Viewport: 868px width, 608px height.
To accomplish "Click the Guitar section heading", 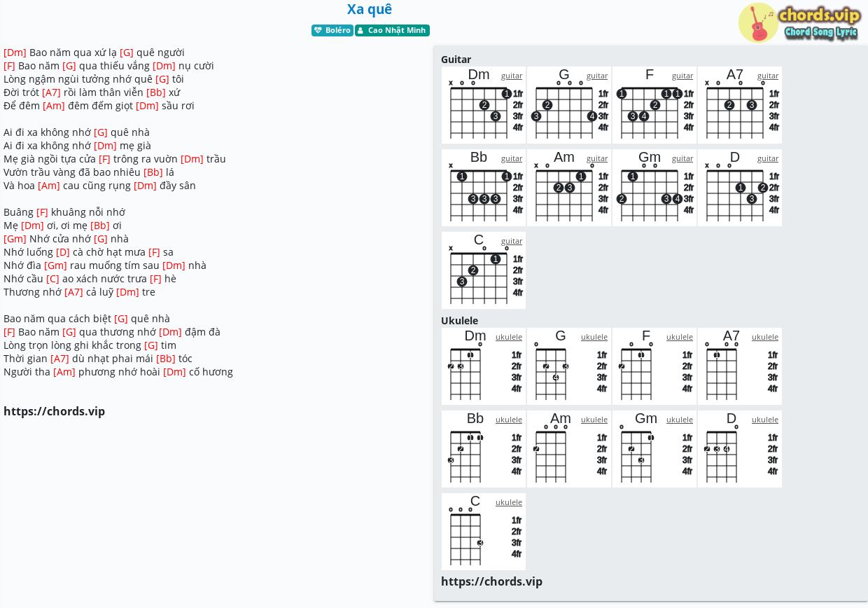I will click(456, 60).
